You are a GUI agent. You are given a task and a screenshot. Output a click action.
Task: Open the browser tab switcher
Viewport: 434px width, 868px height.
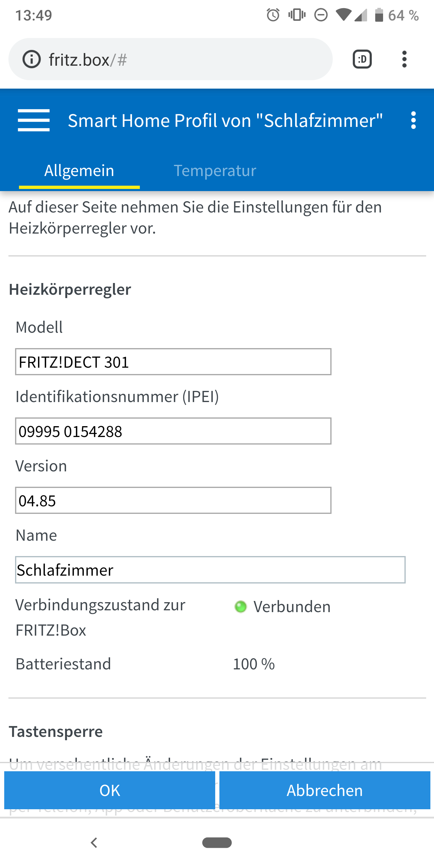pos(362,59)
